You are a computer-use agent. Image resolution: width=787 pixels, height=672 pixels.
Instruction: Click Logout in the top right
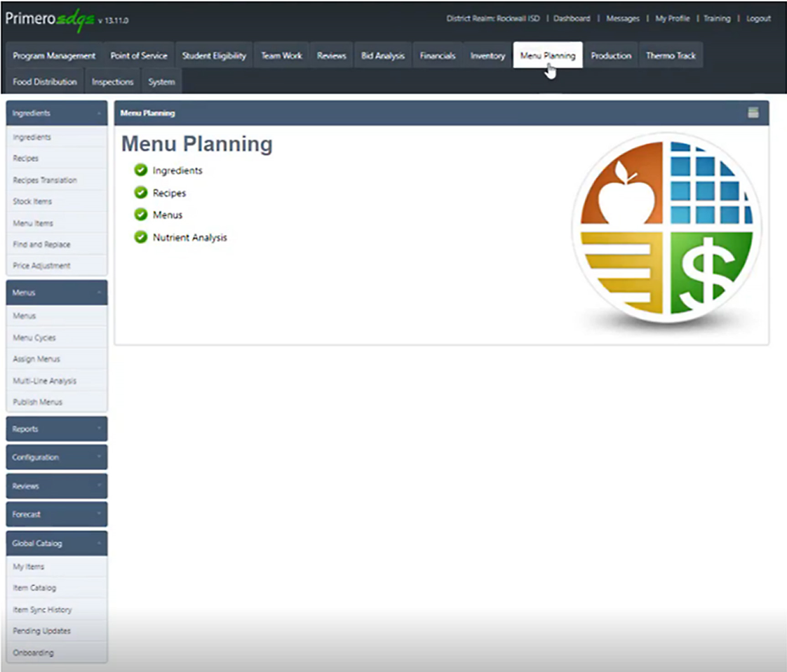click(x=758, y=19)
